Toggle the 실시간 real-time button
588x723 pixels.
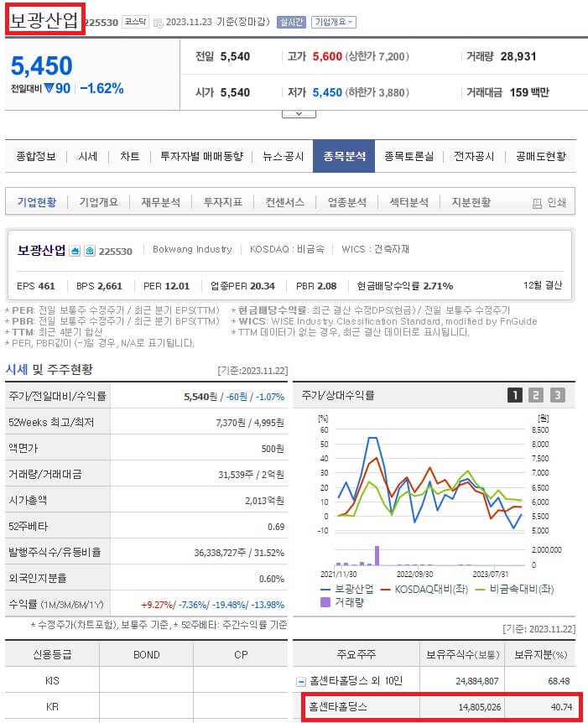coord(291,22)
